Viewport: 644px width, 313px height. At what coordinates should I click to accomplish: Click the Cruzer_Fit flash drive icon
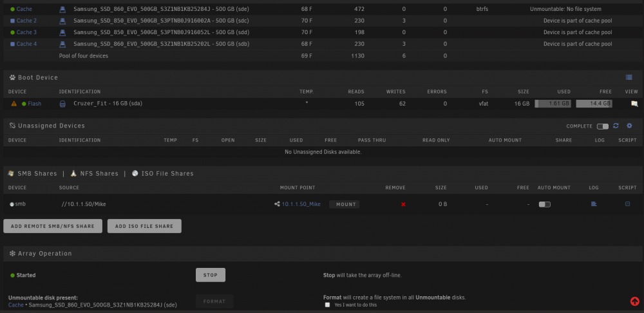[x=62, y=104]
